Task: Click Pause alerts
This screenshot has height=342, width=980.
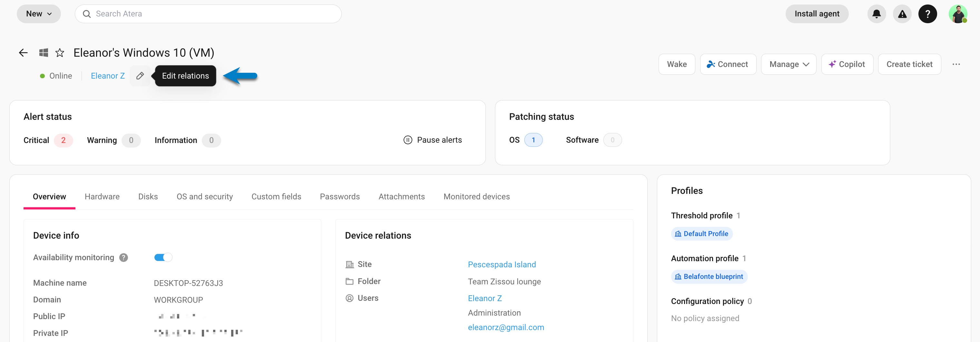Action: click(x=433, y=140)
